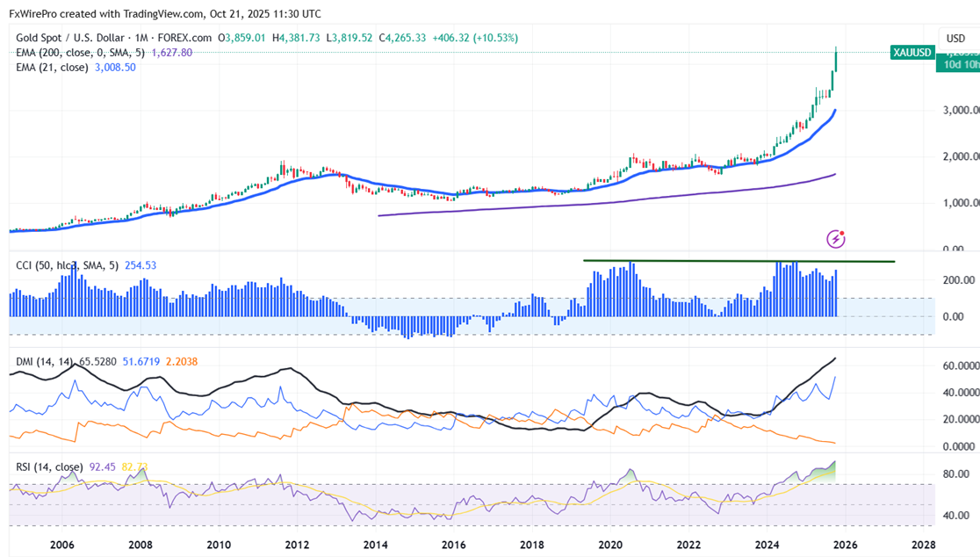
Task: Click the DMI -DI value 2.2038
Action: (181, 361)
